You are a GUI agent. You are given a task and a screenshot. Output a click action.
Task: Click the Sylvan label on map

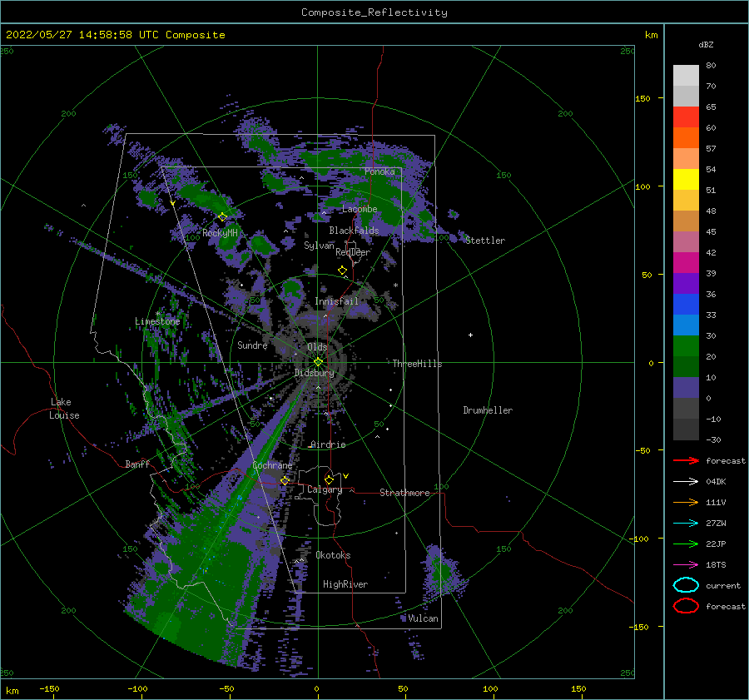pos(319,246)
